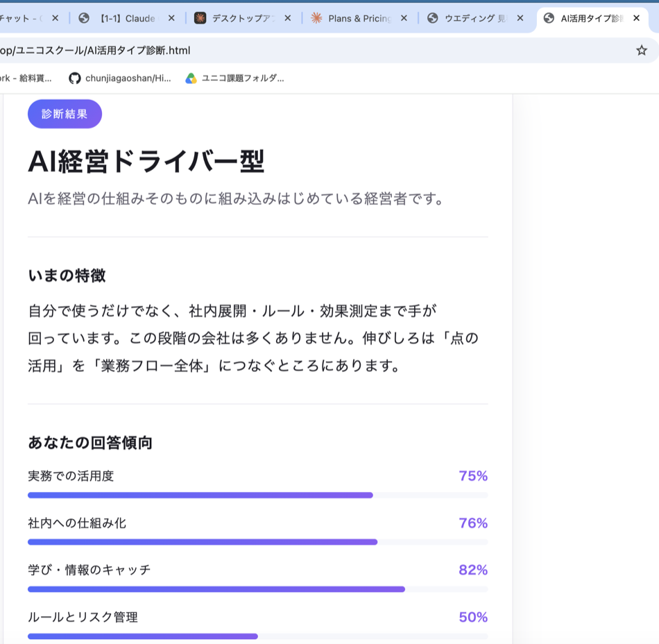Close the AI活用タイプ診断 tab
The height and width of the screenshot is (644, 659).
(636, 18)
